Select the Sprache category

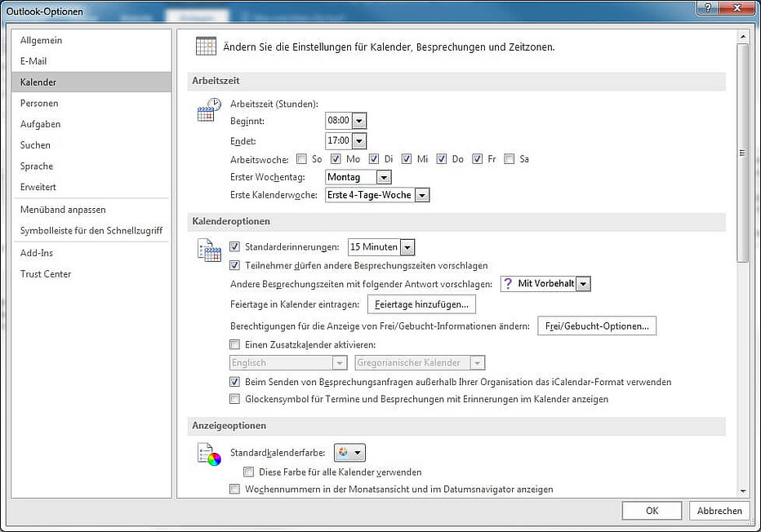click(x=91, y=166)
